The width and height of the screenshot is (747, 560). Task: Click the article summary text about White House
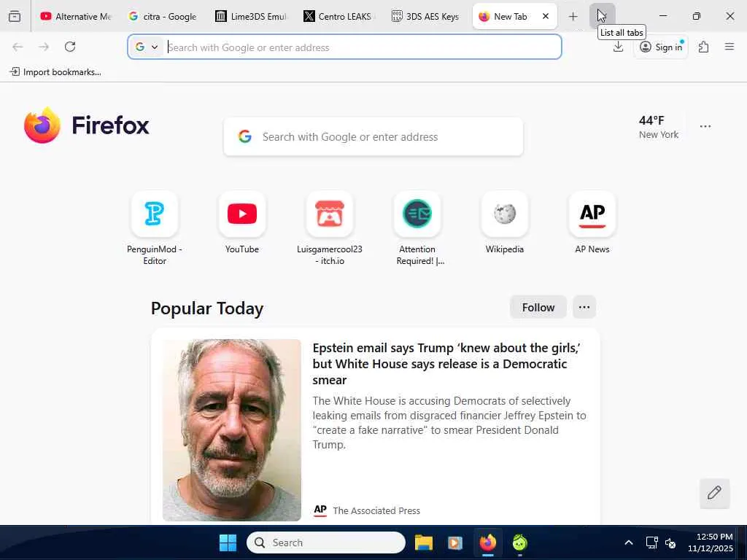click(x=449, y=422)
